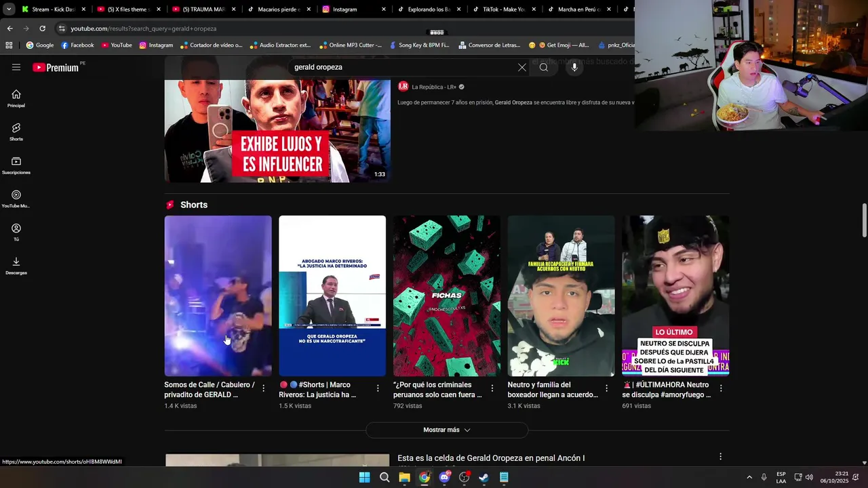
Task: Open options for Marco Riveros short
Action: click(378, 388)
